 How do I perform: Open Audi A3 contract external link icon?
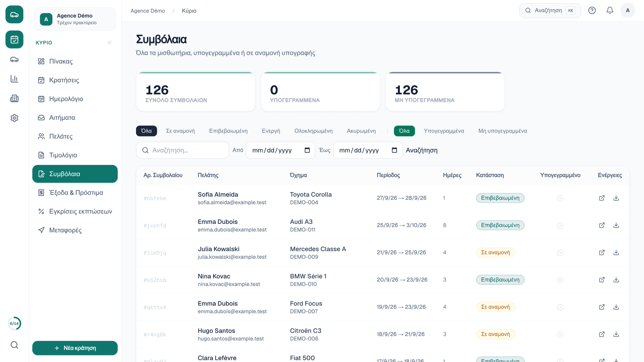click(x=602, y=225)
